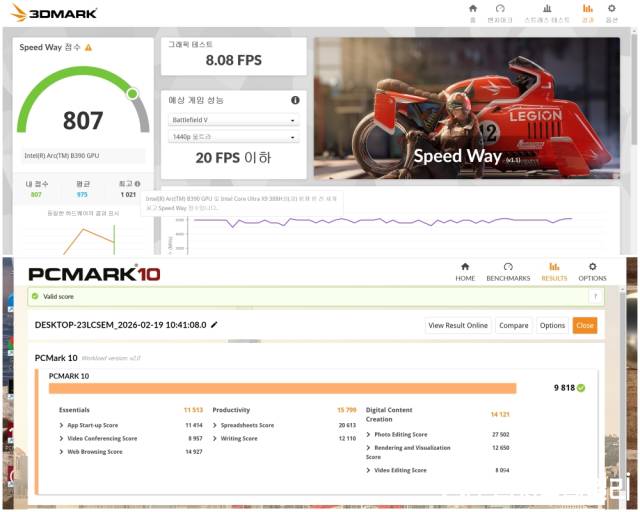Viewport: 640px width, 512px height.
Task: Click the Productivity score 15 798
Action: 347,410
